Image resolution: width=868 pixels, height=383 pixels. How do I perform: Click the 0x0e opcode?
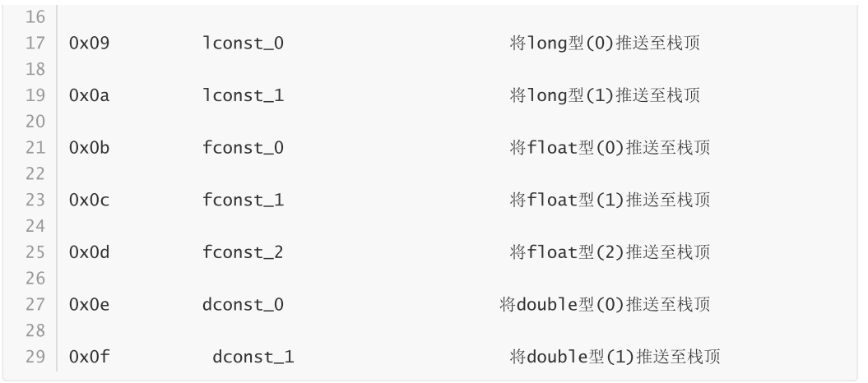click(x=90, y=305)
